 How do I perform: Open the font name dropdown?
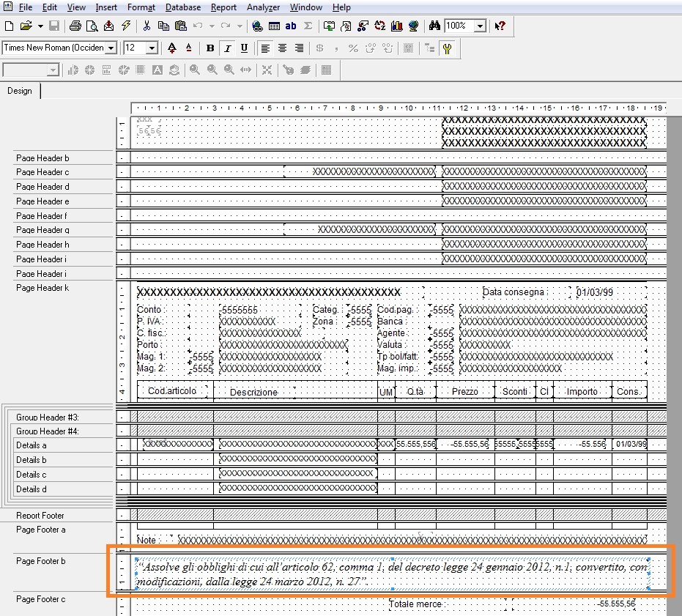(x=111, y=48)
